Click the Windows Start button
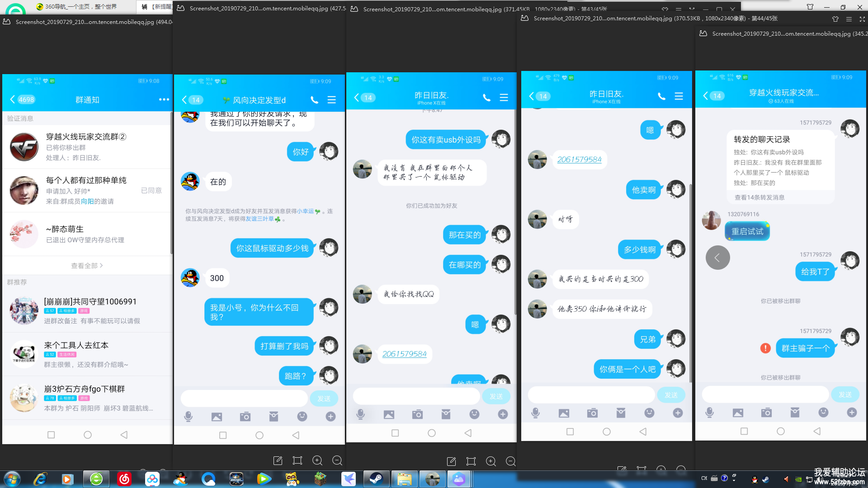 (x=12, y=479)
